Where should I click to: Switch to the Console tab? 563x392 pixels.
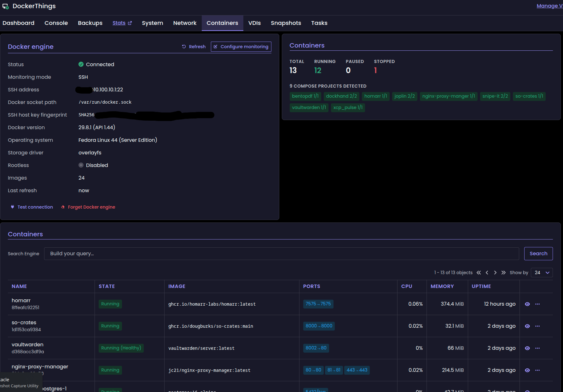(x=56, y=23)
